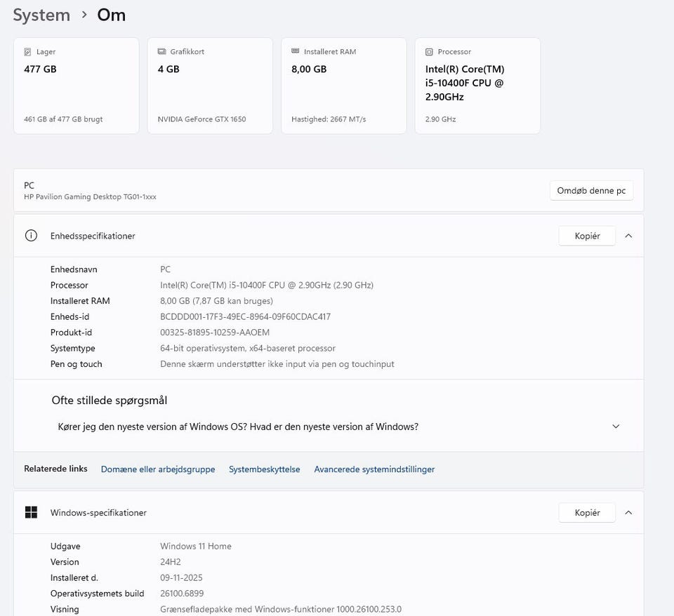The image size is (674, 616).
Task: Collapse the Windows-specifikationer section
Action: point(628,513)
